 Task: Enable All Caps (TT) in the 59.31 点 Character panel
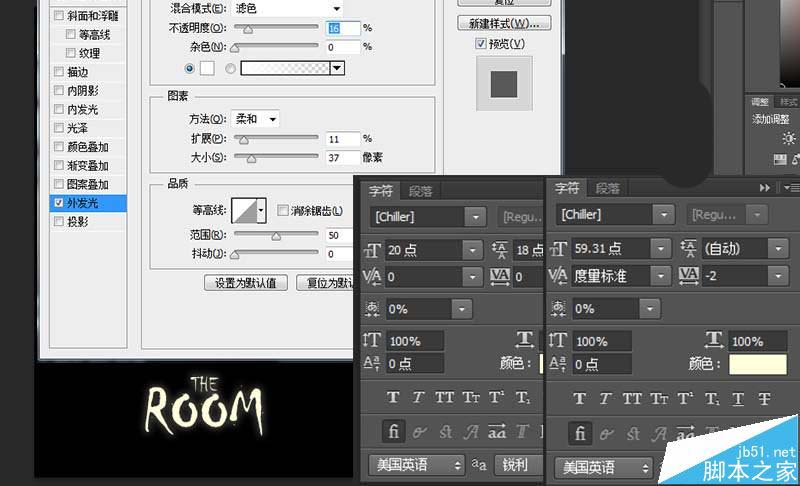[632, 398]
